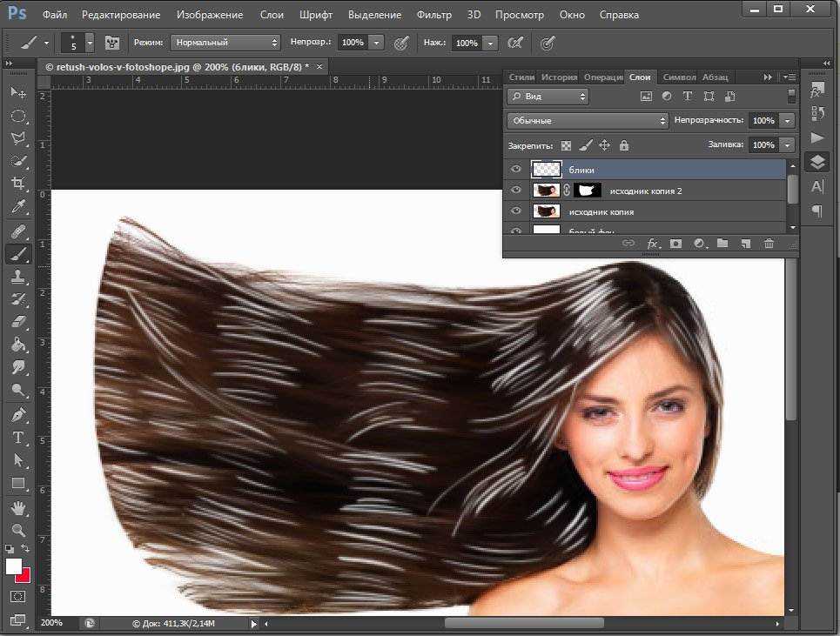This screenshot has width=840, height=636.
Task: Select the Eraser tool
Action: tap(17, 322)
